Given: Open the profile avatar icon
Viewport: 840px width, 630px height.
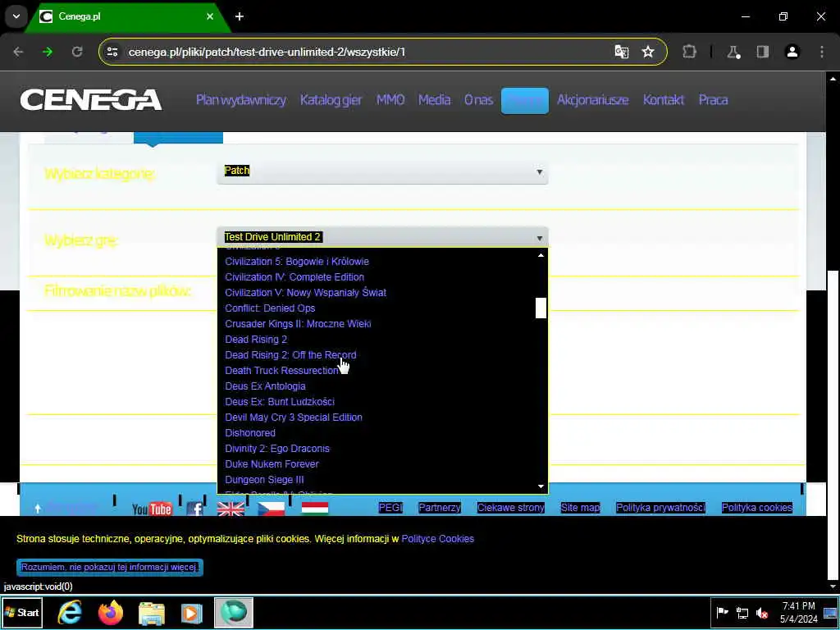Looking at the screenshot, I should [x=792, y=52].
